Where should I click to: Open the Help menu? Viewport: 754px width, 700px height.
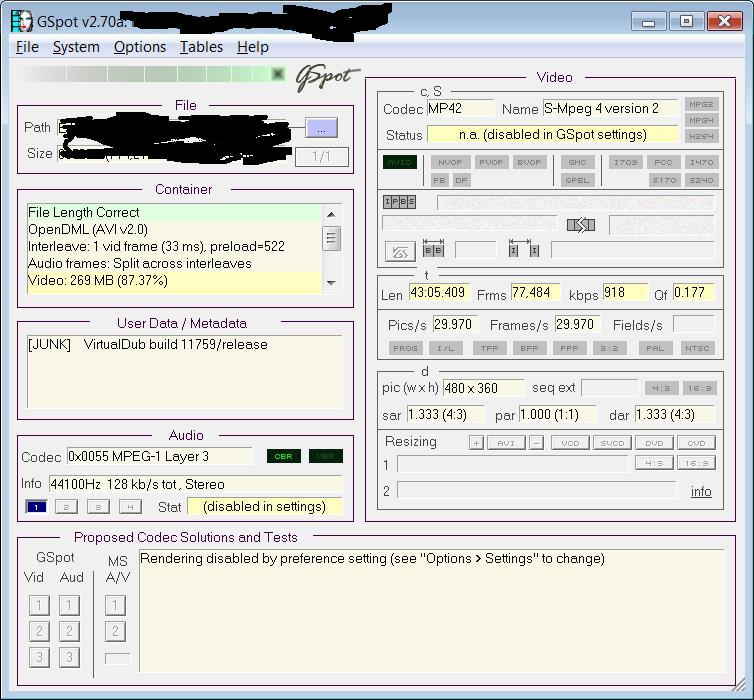[252, 47]
